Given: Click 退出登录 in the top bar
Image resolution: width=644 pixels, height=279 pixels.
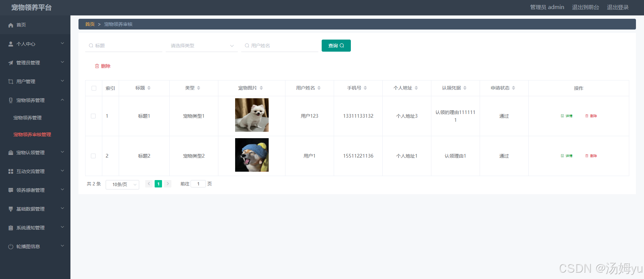Looking at the screenshot, I should tap(618, 7).
